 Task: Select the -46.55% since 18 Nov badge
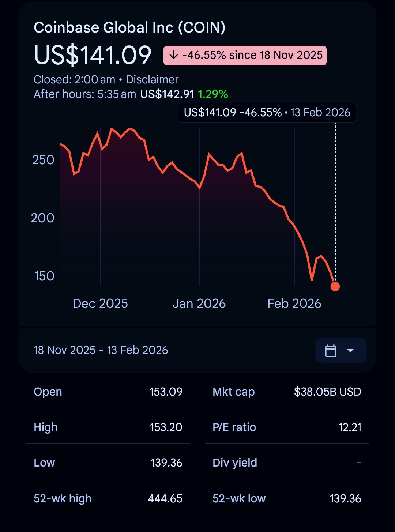tap(245, 56)
